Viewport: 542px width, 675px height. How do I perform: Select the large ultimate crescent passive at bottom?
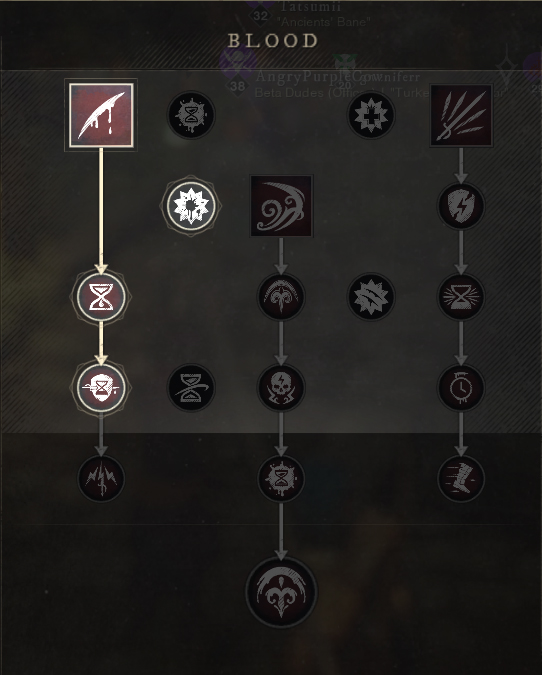click(281, 592)
